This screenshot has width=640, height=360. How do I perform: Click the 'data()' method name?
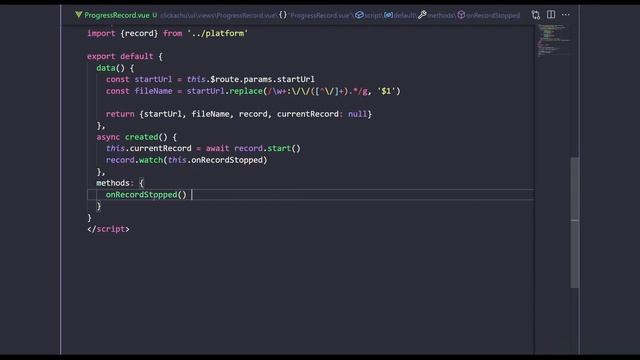click(x=110, y=68)
